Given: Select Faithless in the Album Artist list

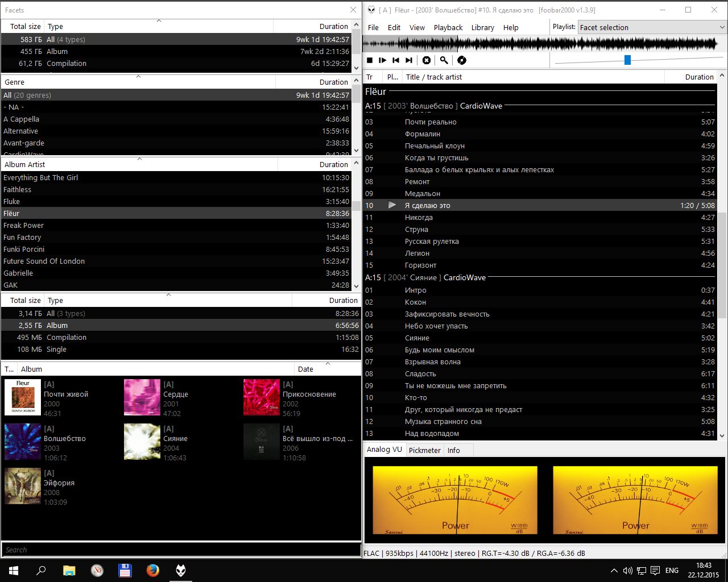Looking at the screenshot, I should click(18, 190).
